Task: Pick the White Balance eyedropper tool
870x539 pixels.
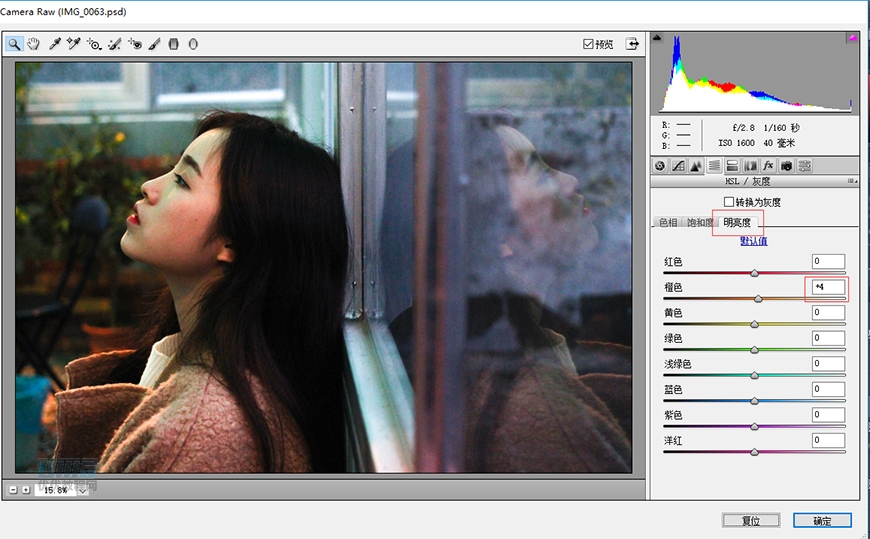Action: [x=55, y=44]
